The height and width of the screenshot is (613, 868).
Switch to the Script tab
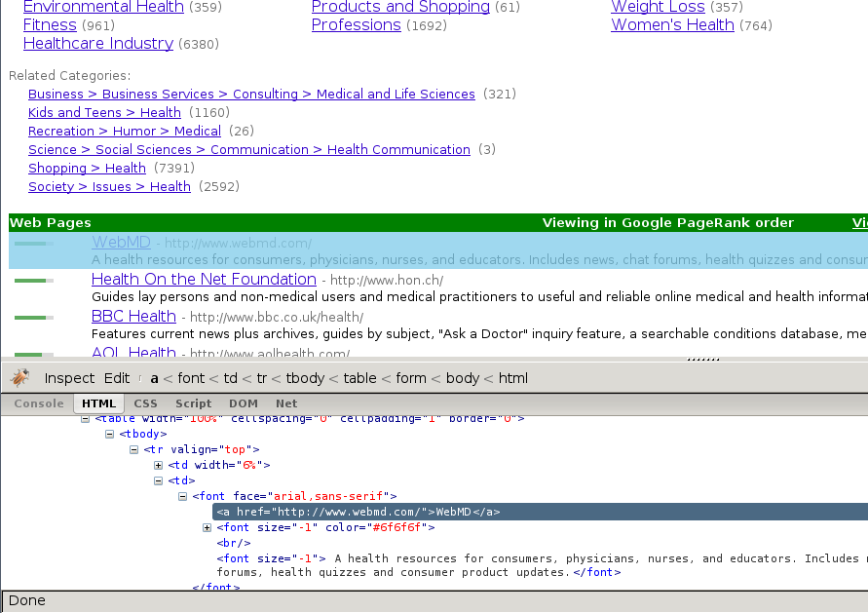point(193,403)
